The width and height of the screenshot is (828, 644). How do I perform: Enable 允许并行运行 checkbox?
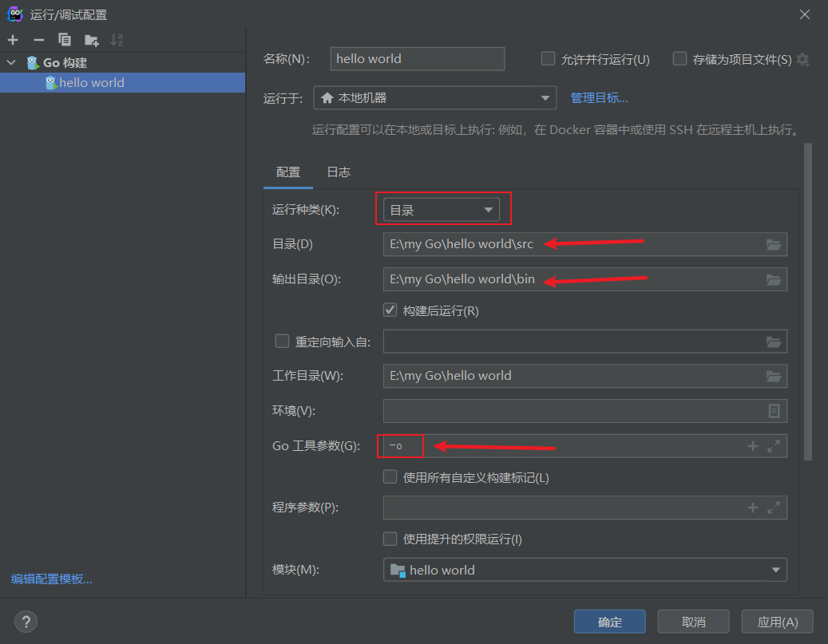tap(548, 58)
